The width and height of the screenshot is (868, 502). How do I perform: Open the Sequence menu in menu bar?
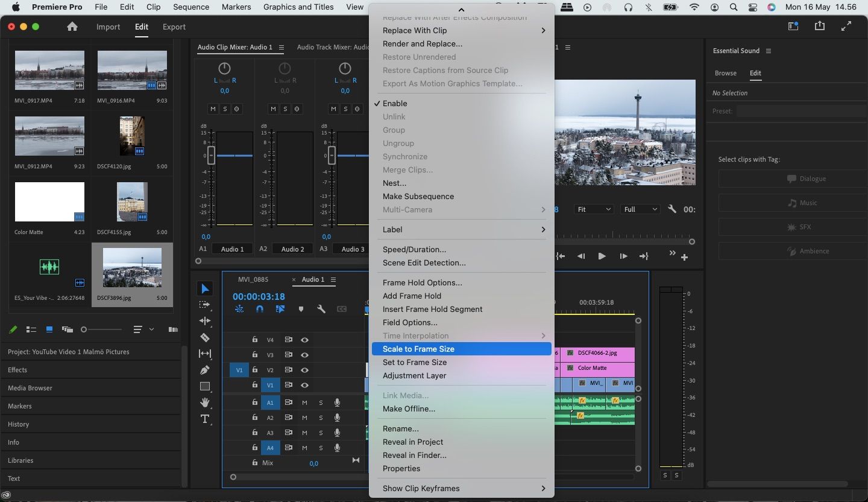[x=191, y=7]
